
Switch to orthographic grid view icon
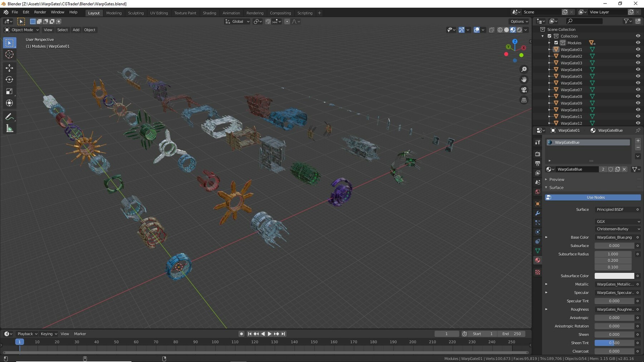524,100
